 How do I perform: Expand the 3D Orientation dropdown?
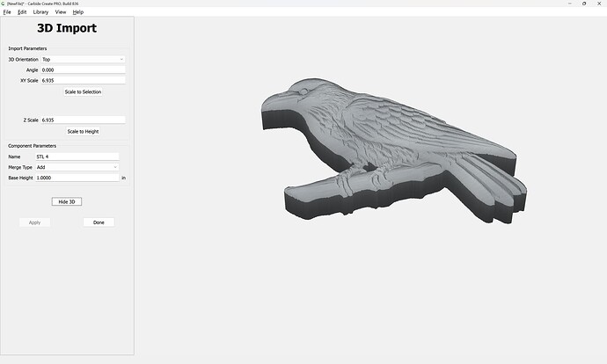(83, 60)
